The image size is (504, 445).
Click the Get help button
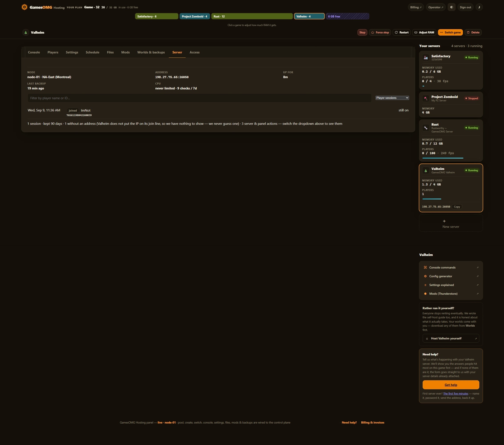click(x=451, y=385)
